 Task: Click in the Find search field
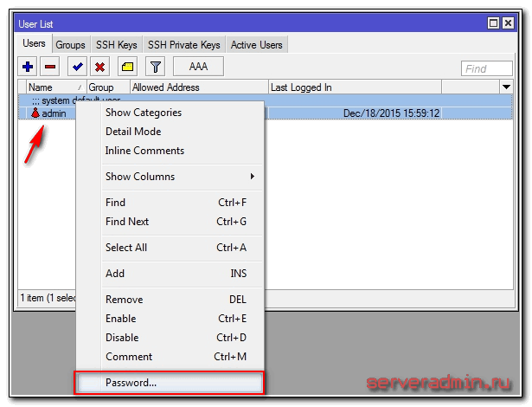489,68
